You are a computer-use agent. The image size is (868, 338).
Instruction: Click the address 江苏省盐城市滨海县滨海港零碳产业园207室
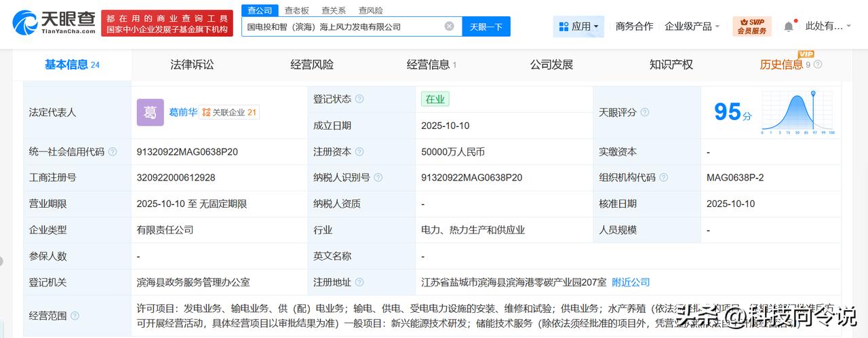513,282
